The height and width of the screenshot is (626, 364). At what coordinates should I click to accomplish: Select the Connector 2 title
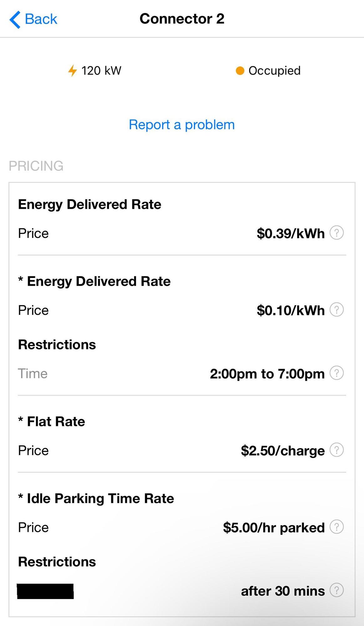(182, 19)
